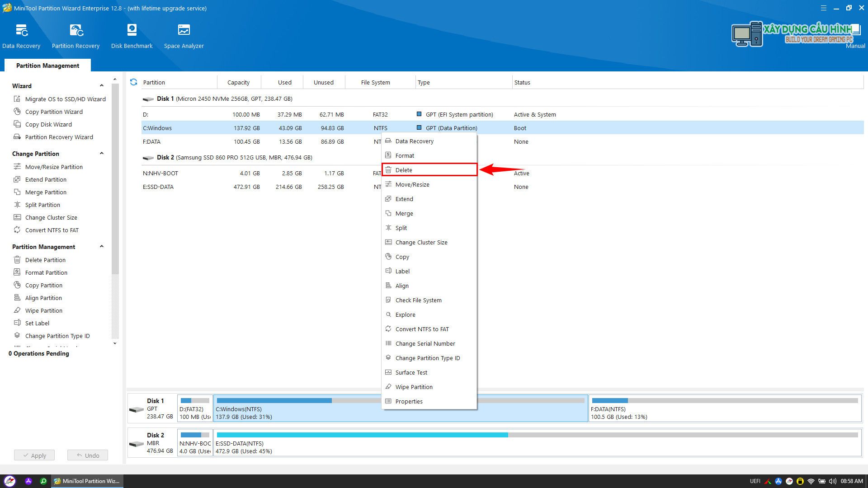Choose Label from context menu
The height and width of the screenshot is (488, 868).
tap(429, 271)
